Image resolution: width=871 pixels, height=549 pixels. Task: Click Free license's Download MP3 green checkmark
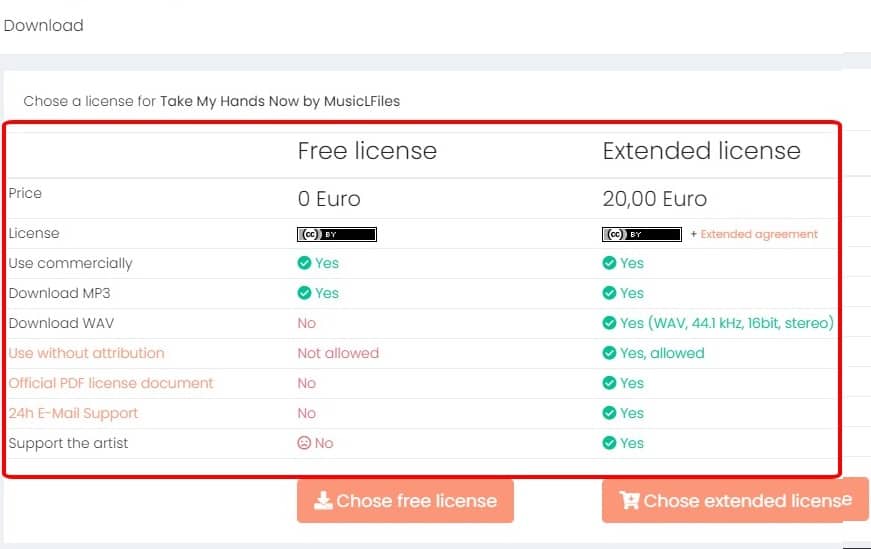(x=304, y=293)
